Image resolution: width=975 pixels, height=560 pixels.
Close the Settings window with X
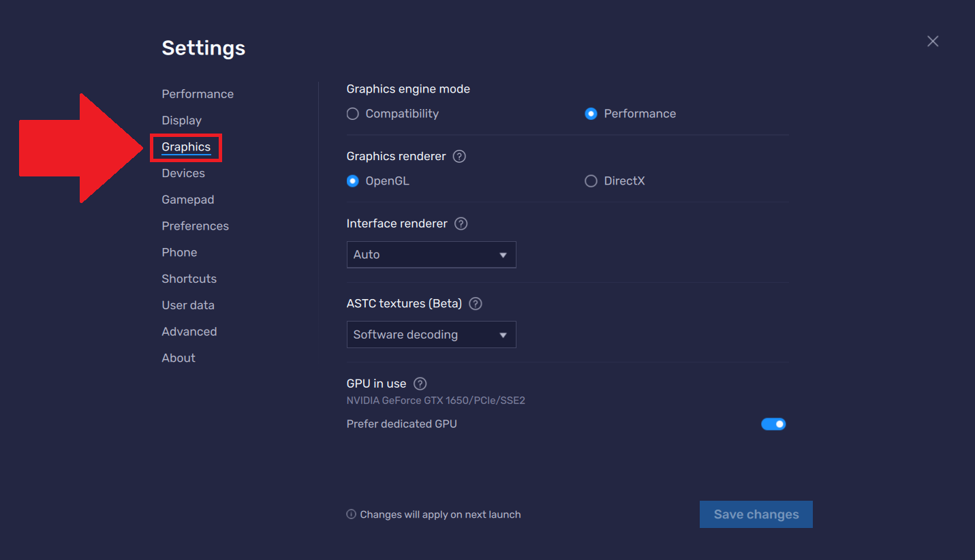click(x=933, y=42)
